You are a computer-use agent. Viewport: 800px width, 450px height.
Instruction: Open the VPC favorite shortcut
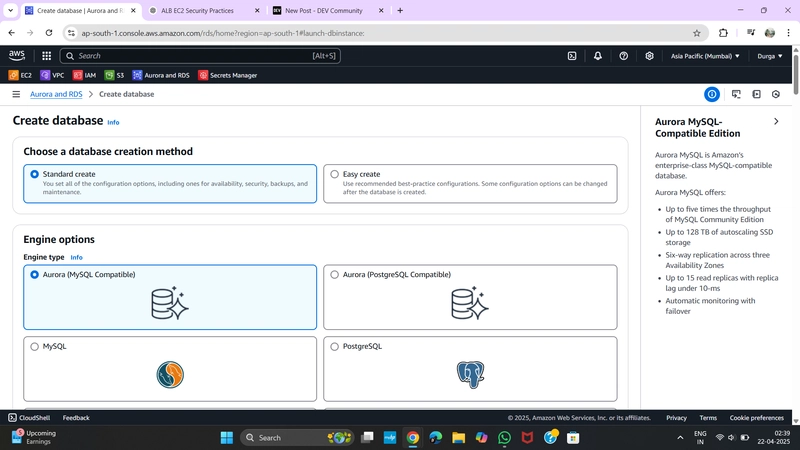[52, 76]
